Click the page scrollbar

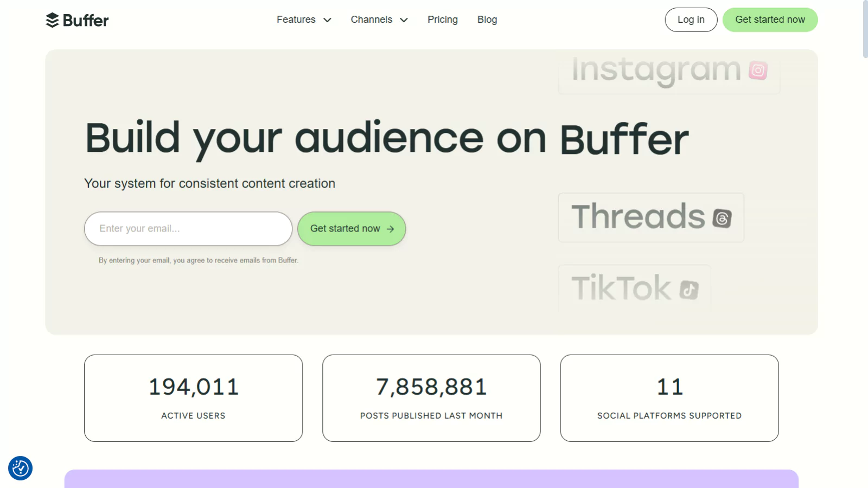click(865, 29)
